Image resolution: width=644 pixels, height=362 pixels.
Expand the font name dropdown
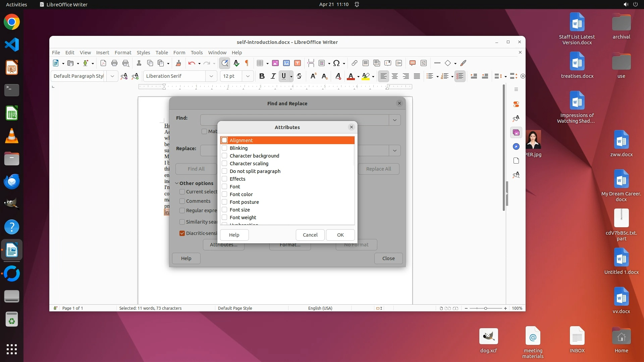tap(211, 76)
